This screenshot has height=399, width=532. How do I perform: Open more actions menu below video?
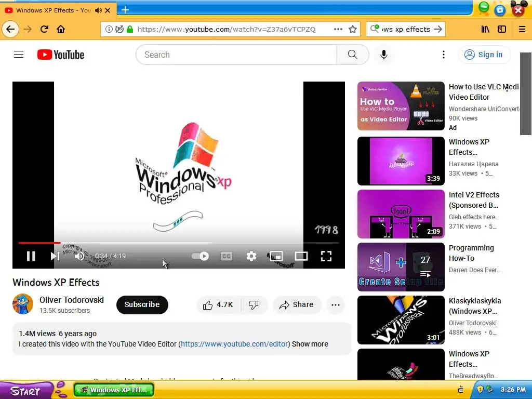336,304
